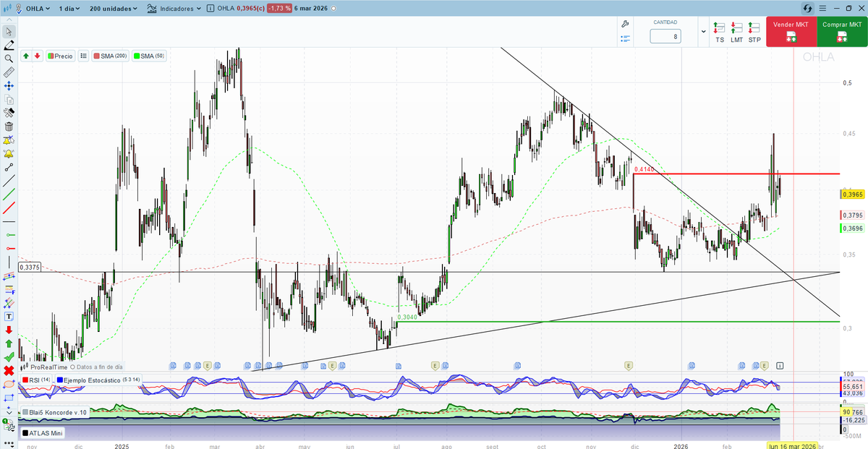Screen dimensions: 868x449
Task: Select the ellipse drawing tool
Action: click(x=9, y=384)
